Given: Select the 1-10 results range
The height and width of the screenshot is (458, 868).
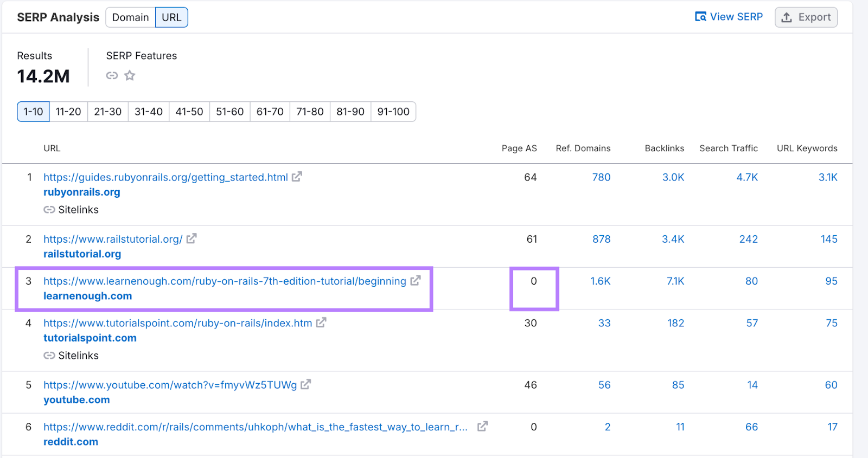Looking at the screenshot, I should (x=33, y=112).
